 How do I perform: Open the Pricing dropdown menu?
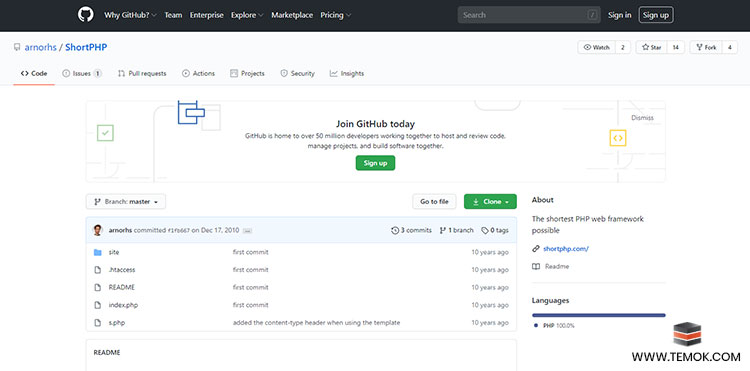click(335, 15)
